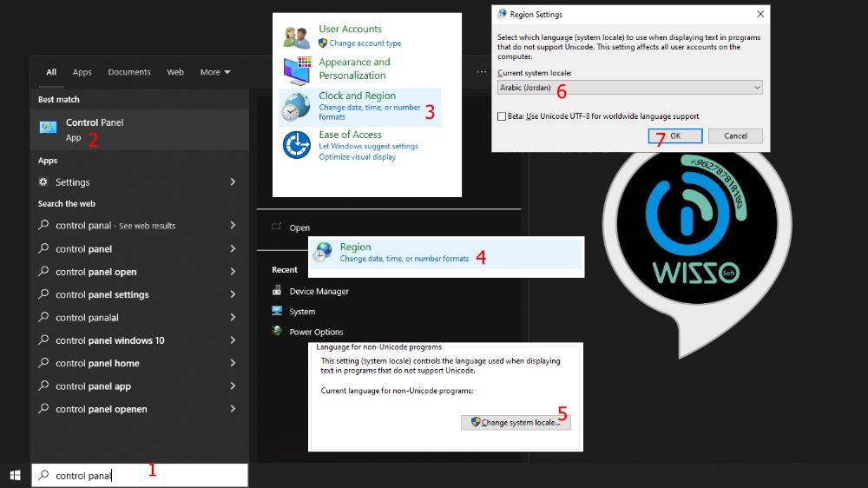Open Power Options from Recent list
Screen dimensions: 868x488
pos(316,332)
